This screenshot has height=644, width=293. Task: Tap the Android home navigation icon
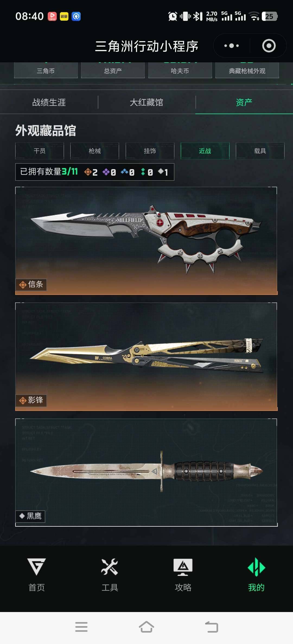[146, 627]
